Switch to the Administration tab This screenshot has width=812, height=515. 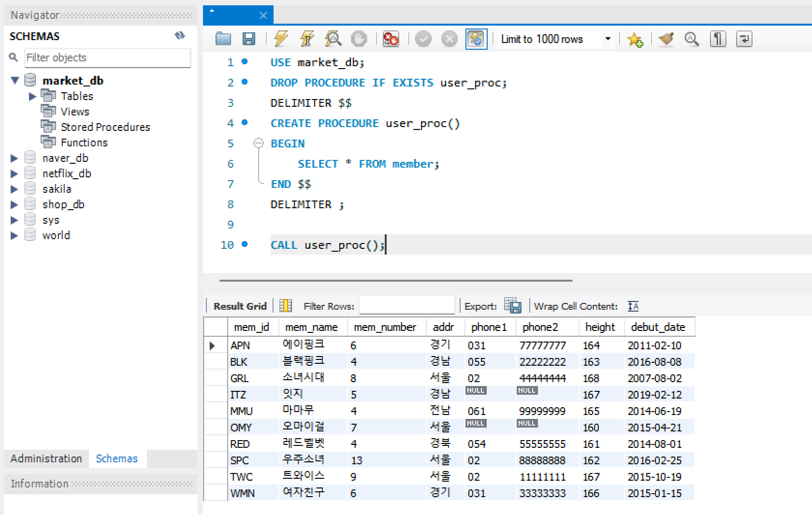point(46,458)
